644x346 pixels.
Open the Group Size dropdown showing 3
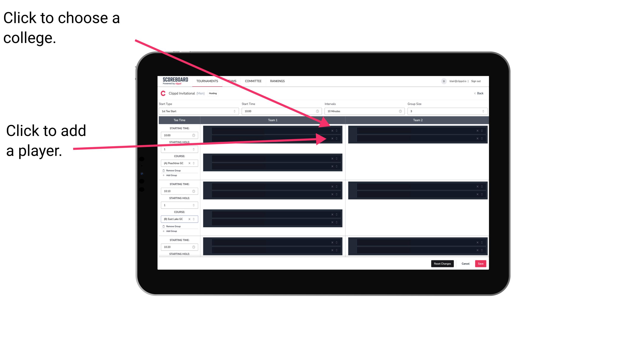click(446, 112)
